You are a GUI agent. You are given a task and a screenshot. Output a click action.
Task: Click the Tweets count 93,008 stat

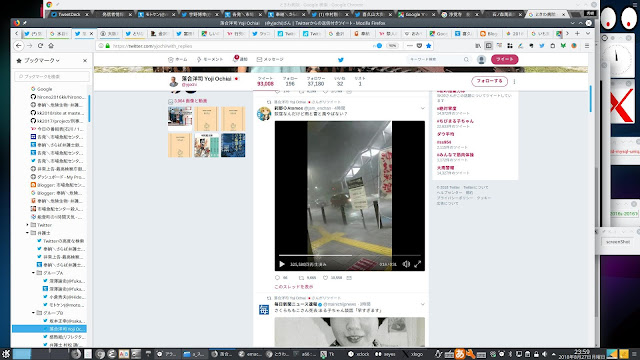pyautogui.click(x=265, y=81)
